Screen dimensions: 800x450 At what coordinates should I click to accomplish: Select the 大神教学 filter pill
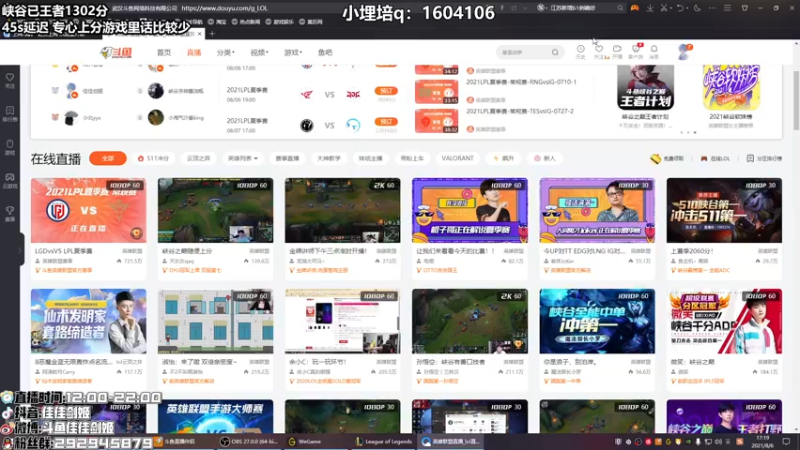329,158
